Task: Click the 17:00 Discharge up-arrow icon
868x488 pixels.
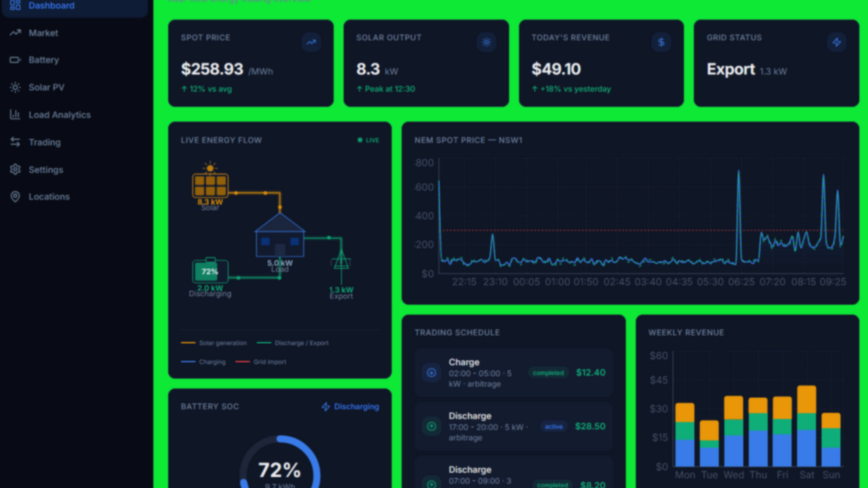Action: tap(431, 426)
